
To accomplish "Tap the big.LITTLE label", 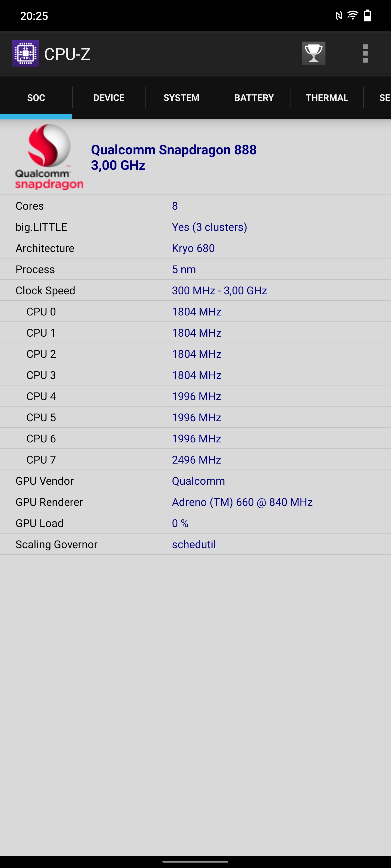I will (x=42, y=227).
